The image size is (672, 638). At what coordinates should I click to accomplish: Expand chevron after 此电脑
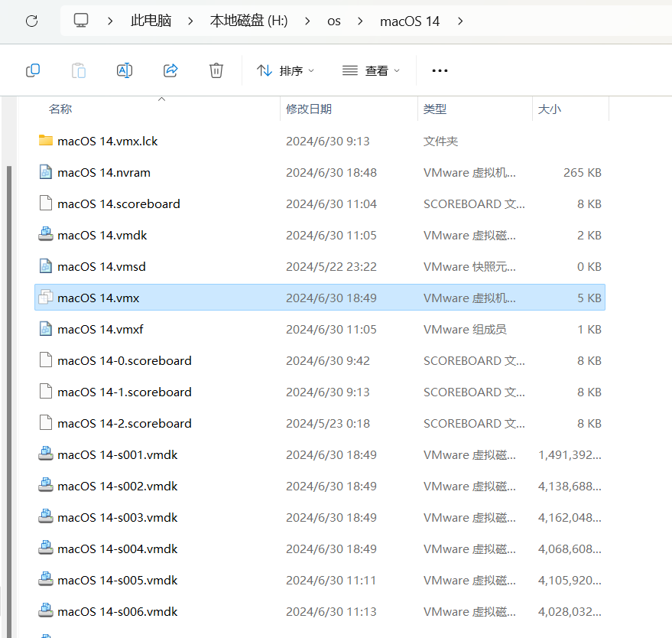click(190, 21)
